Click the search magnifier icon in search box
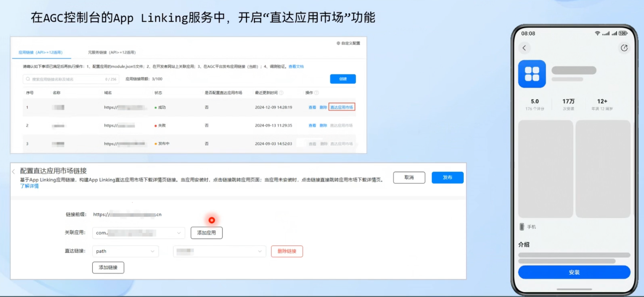Image resolution: width=644 pixels, height=297 pixels. (x=28, y=79)
